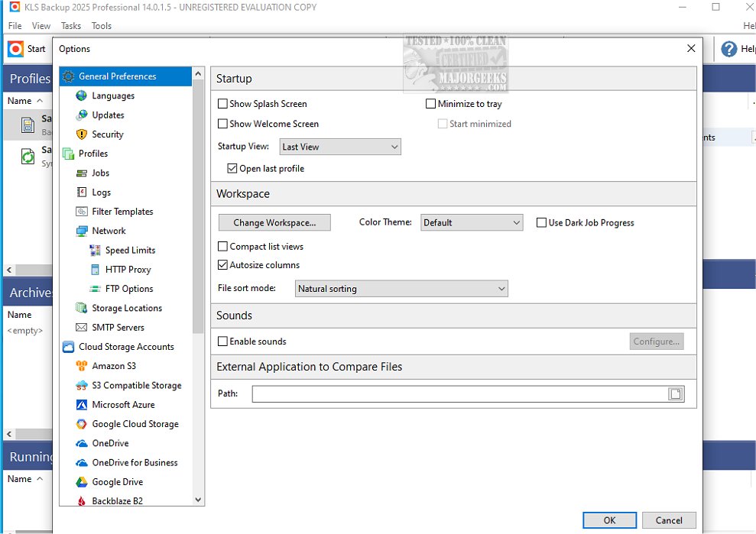This screenshot has width=756, height=534.
Task: Uncheck the Autosize columns checkbox
Action: 222,264
